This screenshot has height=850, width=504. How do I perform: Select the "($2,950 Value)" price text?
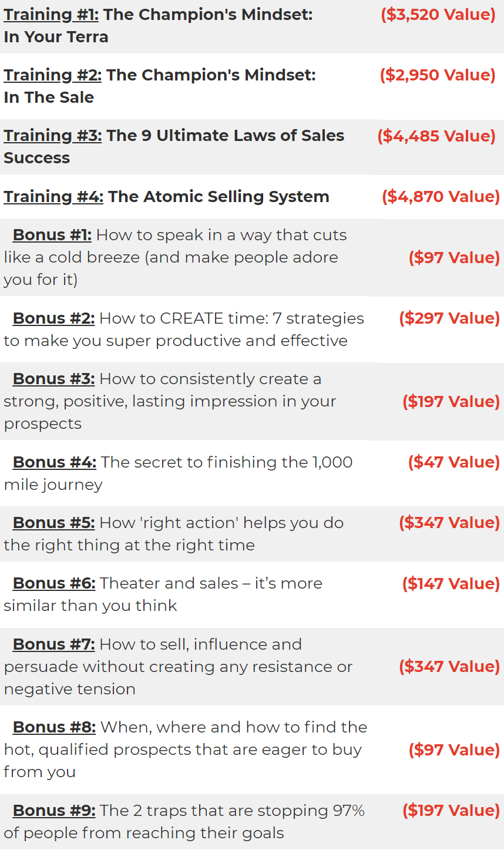tap(438, 75)
